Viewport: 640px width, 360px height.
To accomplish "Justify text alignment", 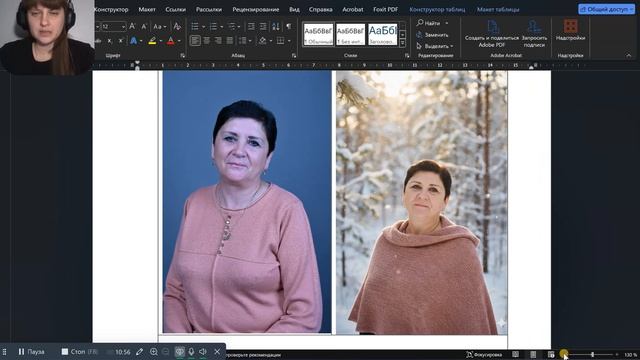I will (229, 41).
